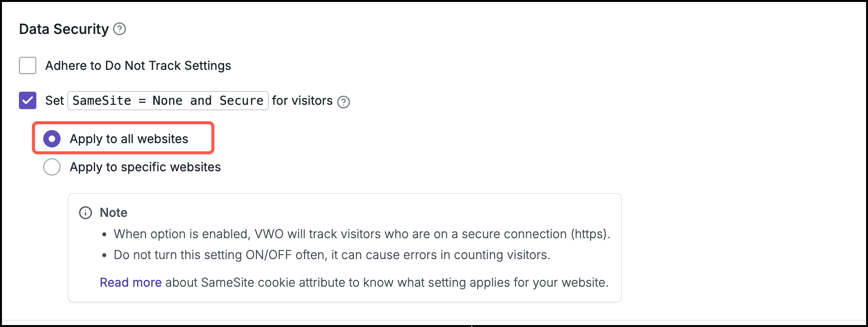Click the "SameSite = None and Secure" field
Viewport: 868px width, 327px height.
click(167, 100)
